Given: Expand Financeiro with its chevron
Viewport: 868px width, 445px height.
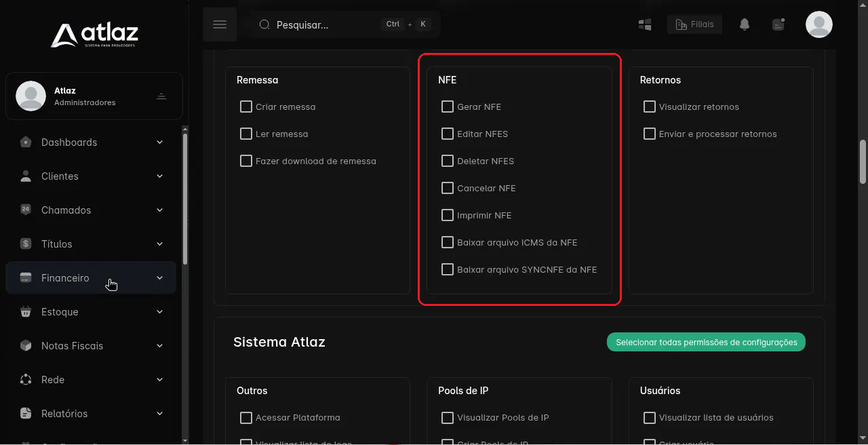Looking at the screenshot, I should [x=160, y=277].
